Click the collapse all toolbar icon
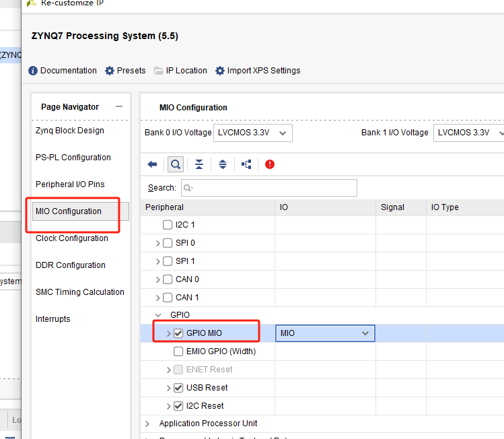Screen dimensions: 504x439 pos(199,165)
